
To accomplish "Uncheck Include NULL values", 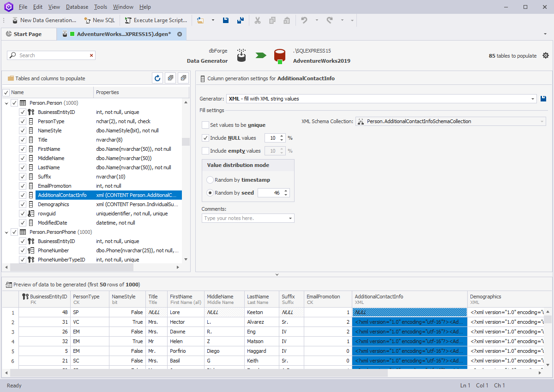I will click(x=205, y=137).
